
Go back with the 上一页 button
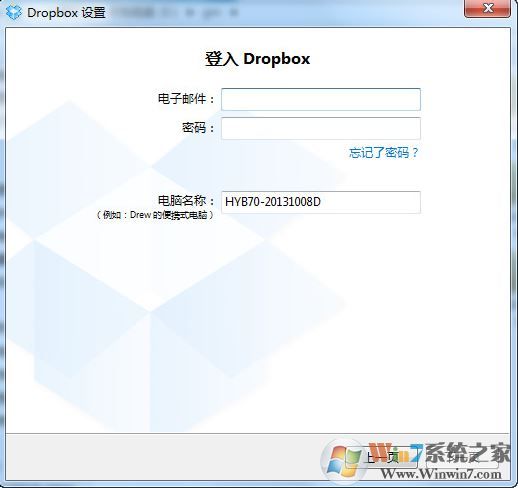(382, 458)
